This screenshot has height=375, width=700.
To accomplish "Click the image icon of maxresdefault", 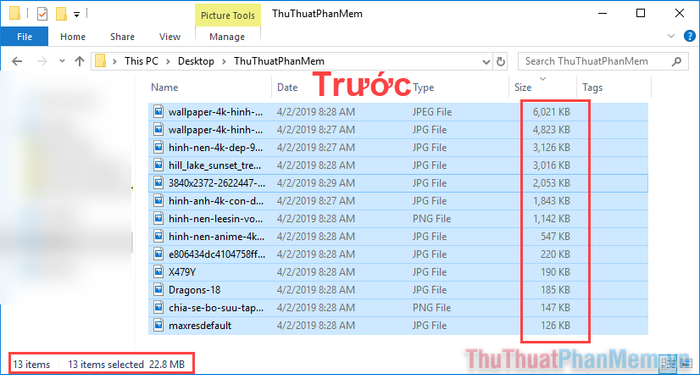I will tap(158, 325).
